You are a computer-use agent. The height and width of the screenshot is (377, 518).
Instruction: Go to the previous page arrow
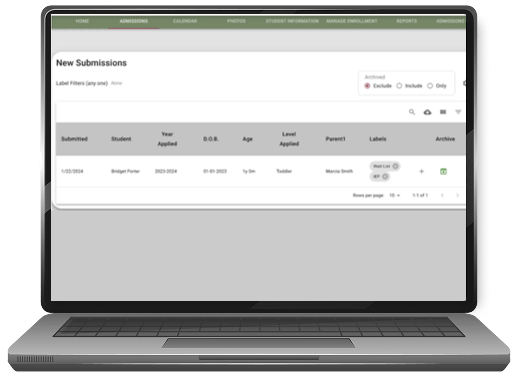(x=442, y=195)
